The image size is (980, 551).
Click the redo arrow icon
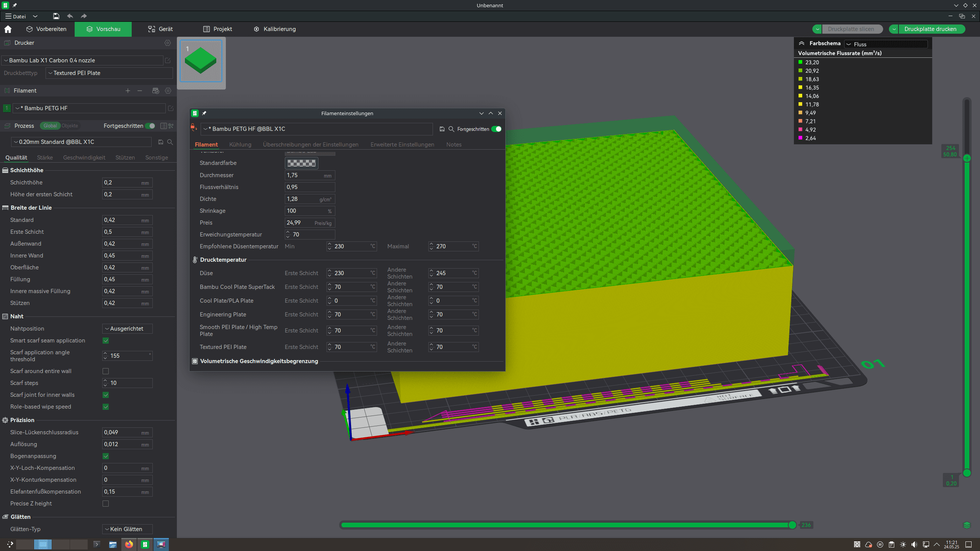[x=84, y=16]
